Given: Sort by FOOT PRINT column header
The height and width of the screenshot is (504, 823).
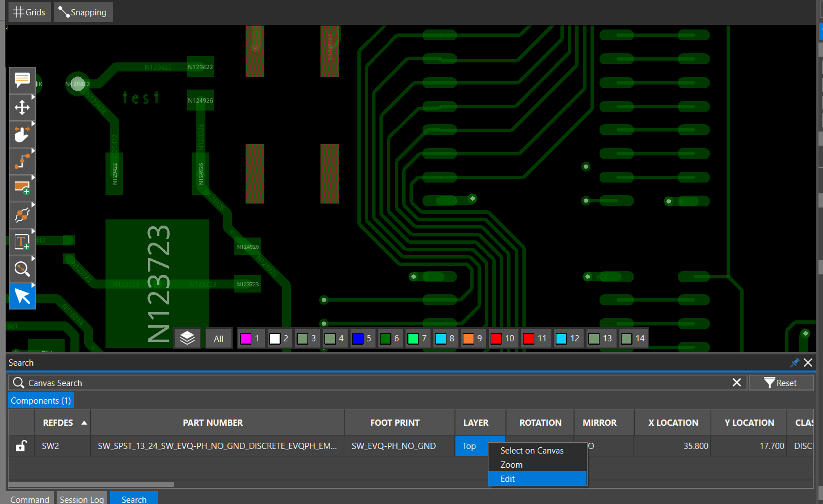Looking at the screenshot, I should (x=400, y=422).
